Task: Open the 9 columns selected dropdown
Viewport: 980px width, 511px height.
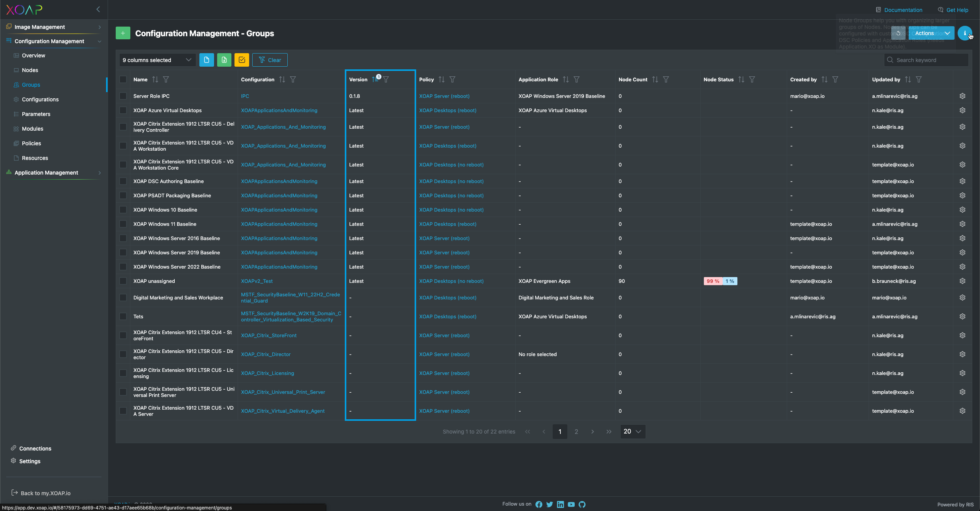Action: 157,60
